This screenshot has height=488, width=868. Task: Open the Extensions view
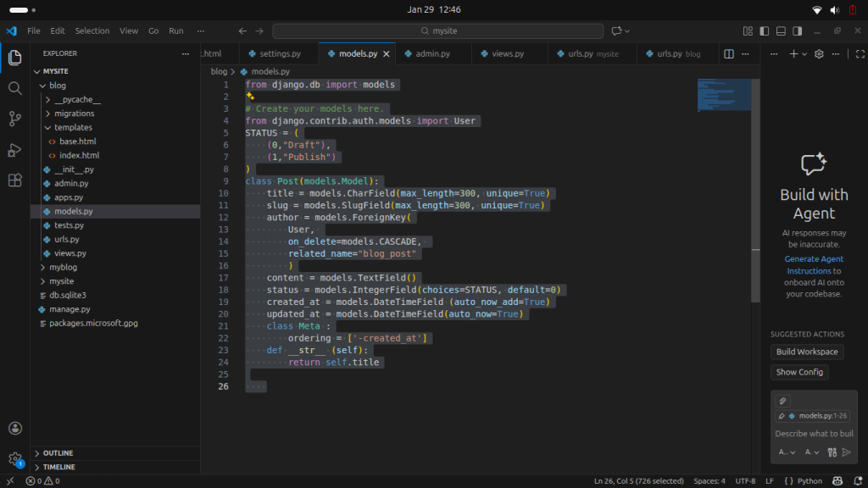14,180
